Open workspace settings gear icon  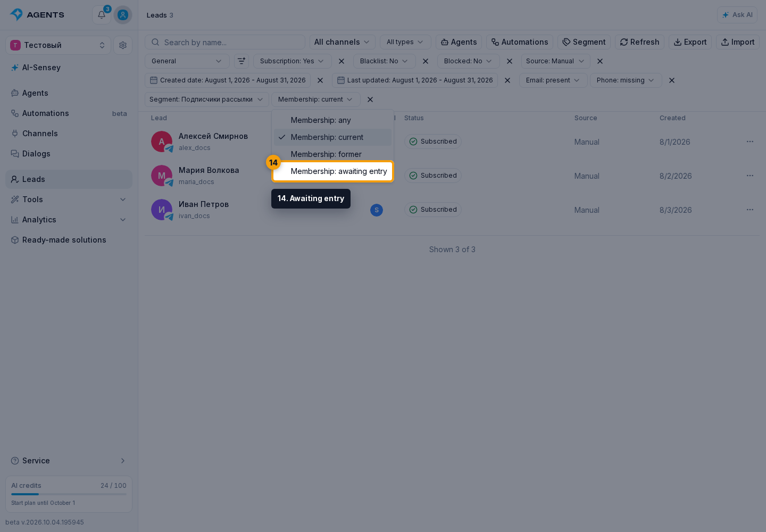123,45
